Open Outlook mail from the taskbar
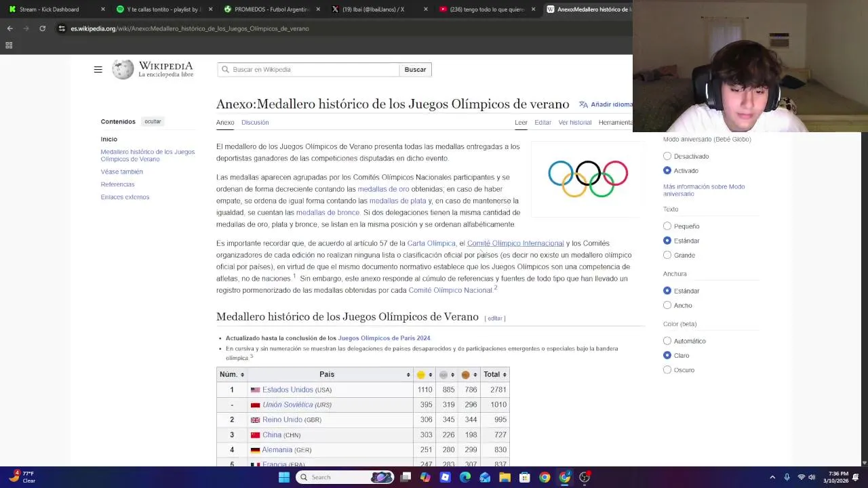This screenshot has width=868, height=488. pyautogui.click(x=485, y=477)
